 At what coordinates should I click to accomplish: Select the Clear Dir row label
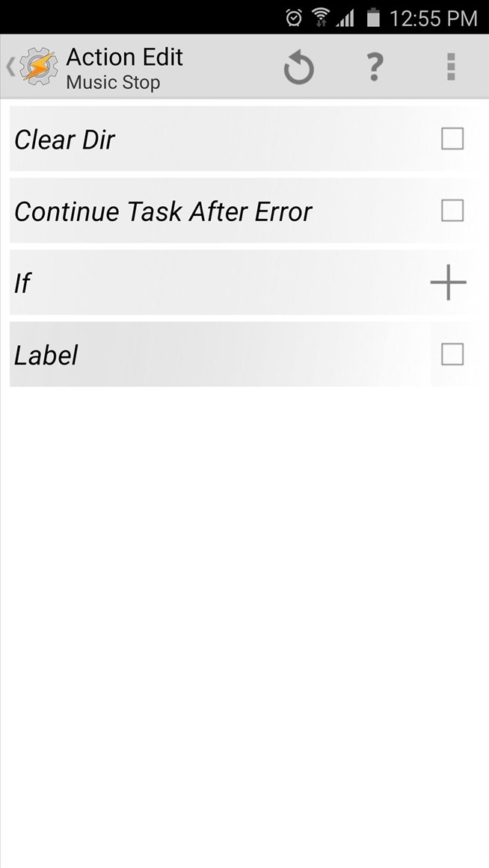[x=65, y=140]
